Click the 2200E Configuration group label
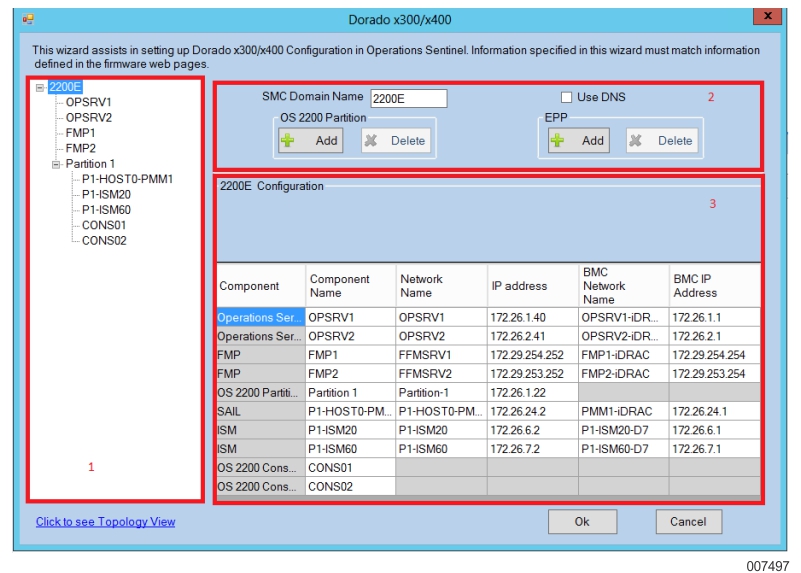 (x=272, y=186)
